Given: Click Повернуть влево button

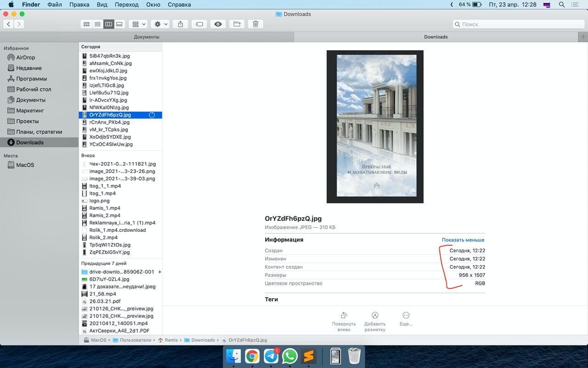Looking at the screenshot, I should pyautogui.click(x=344, y=322).
